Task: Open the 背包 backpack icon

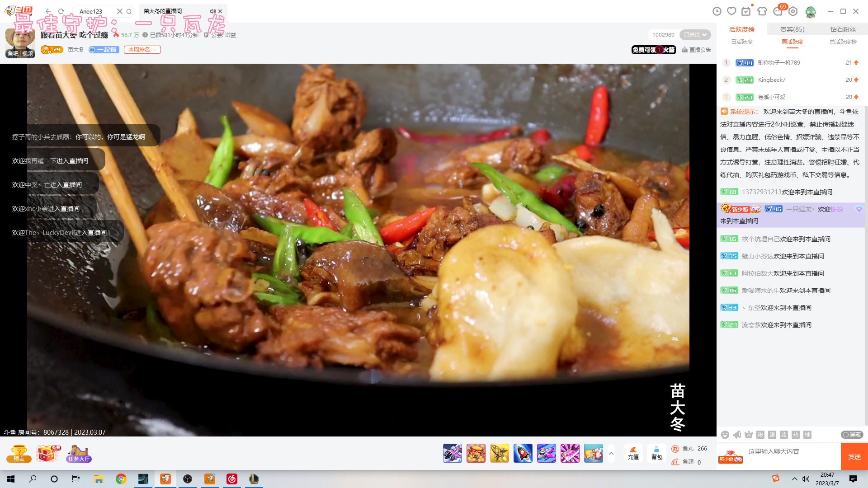Action: (656, 453)
